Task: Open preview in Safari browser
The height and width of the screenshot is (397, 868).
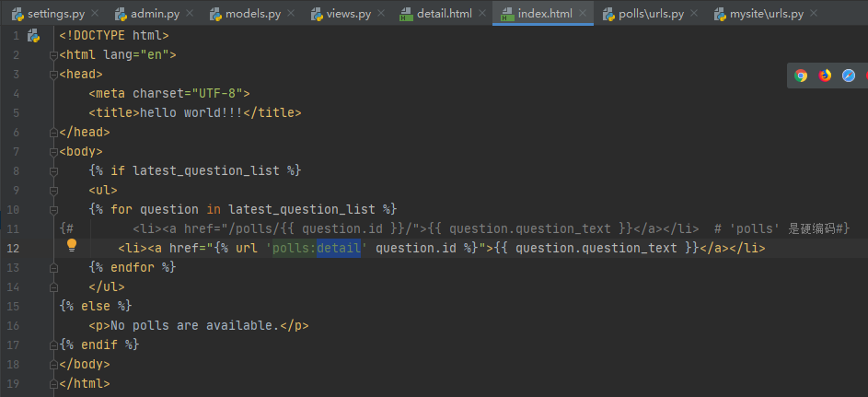Action: point(849,76)
